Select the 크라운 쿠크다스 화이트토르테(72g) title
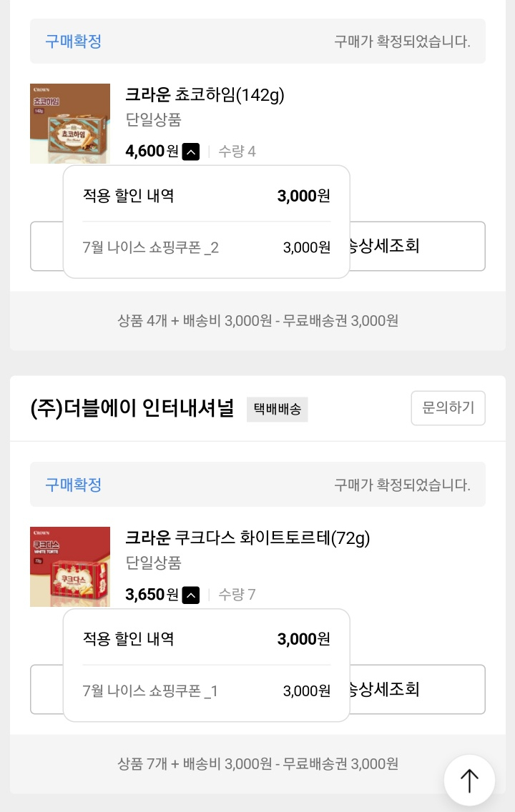Image resolution: width=515 pixels, height=812 pixels. 247,538
